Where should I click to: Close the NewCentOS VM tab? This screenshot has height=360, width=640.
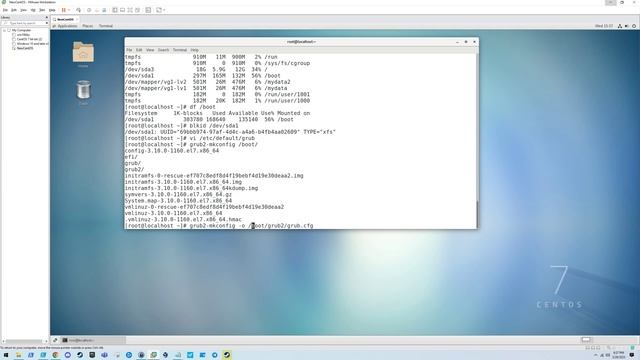point(77,19)
